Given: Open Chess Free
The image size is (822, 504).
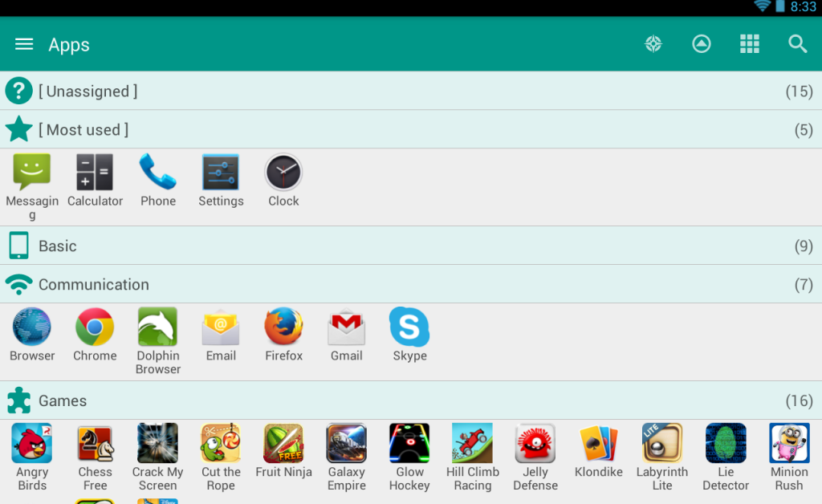Looking at the screenshot, I should (x=95, y=457).
